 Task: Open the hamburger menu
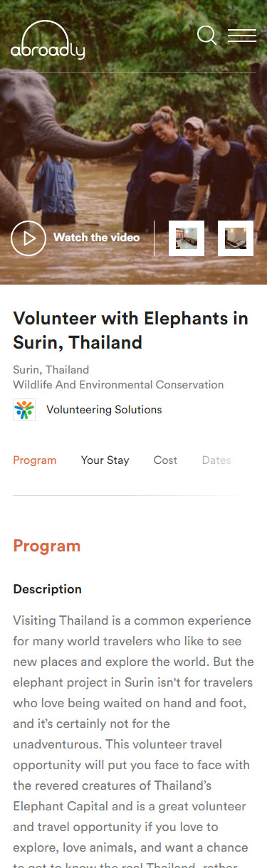click(x=242, y=36)
